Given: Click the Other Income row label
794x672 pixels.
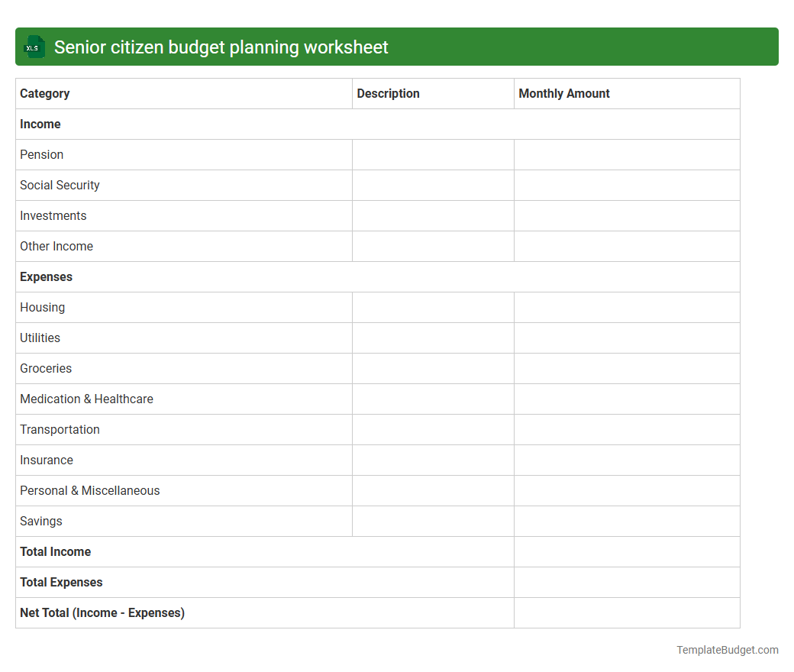Looking at the screenshot, I should [56, 246].
